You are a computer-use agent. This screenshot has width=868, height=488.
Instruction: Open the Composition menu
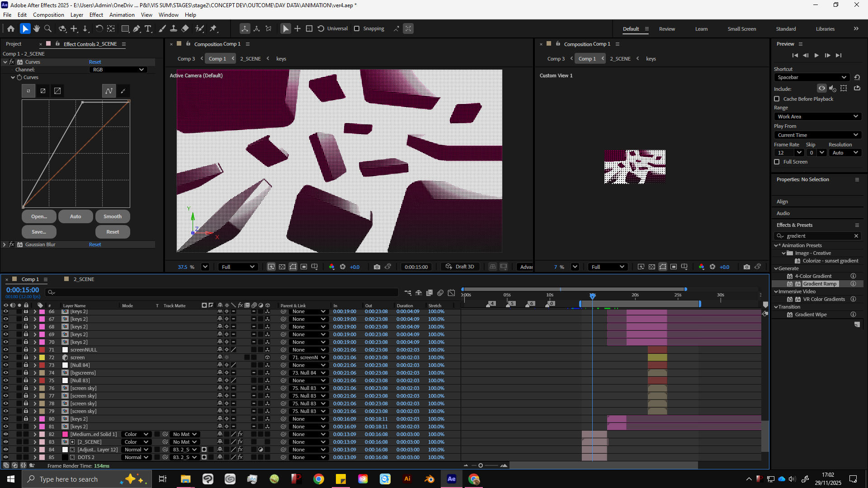click(x=48, y=15)
